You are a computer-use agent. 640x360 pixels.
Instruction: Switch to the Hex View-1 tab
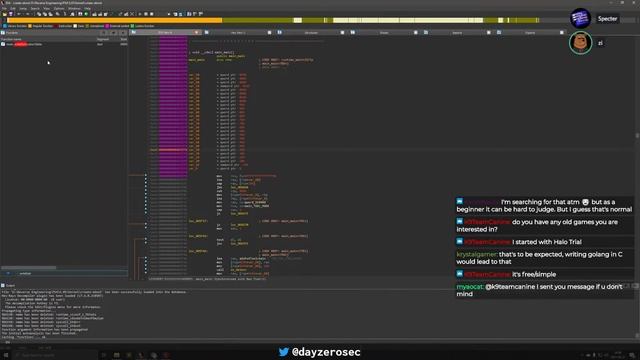point(238,32)
